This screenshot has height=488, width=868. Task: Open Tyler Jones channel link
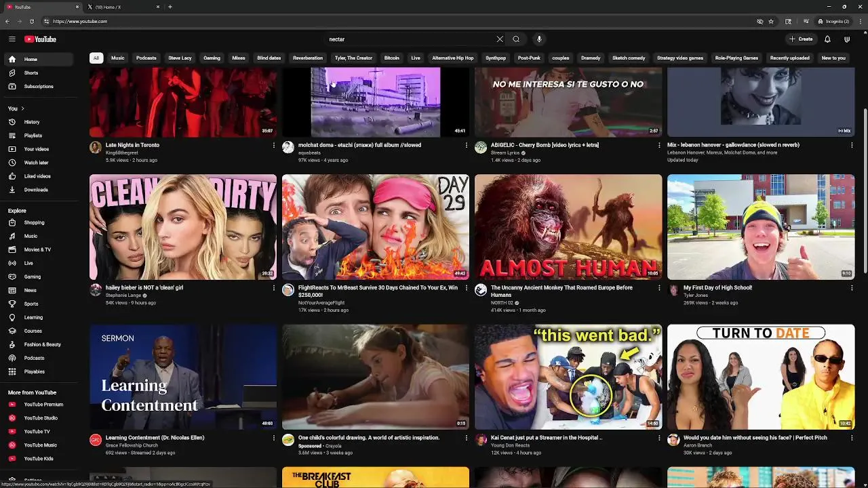click(696, 296)
